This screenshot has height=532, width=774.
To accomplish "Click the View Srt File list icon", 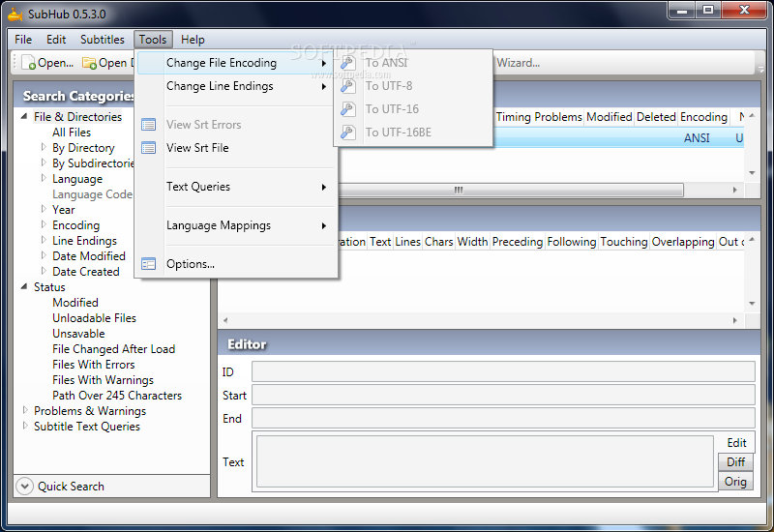I will pos(149,148).
